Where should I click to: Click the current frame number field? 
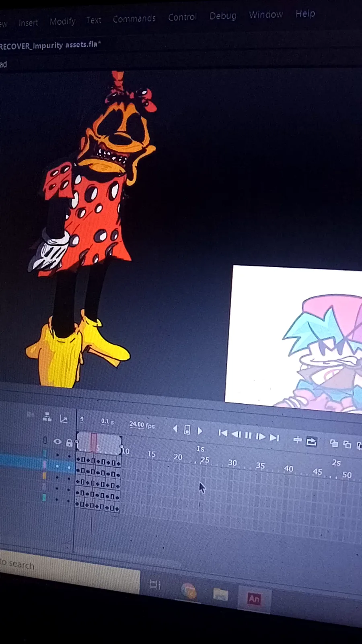82,419
